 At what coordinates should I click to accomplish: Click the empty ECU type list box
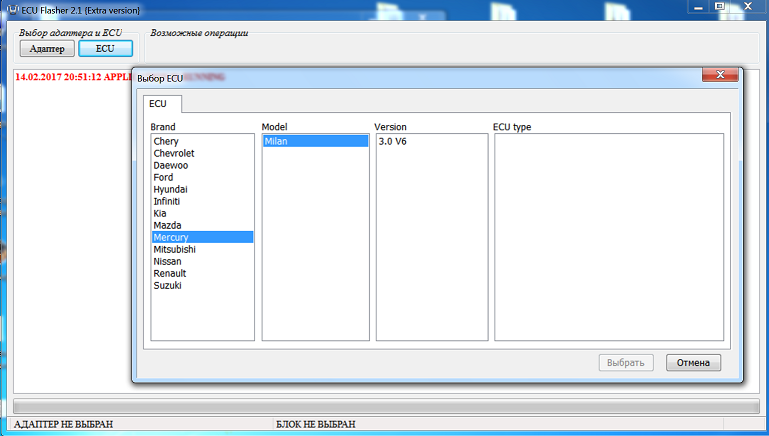click(609, 237)
